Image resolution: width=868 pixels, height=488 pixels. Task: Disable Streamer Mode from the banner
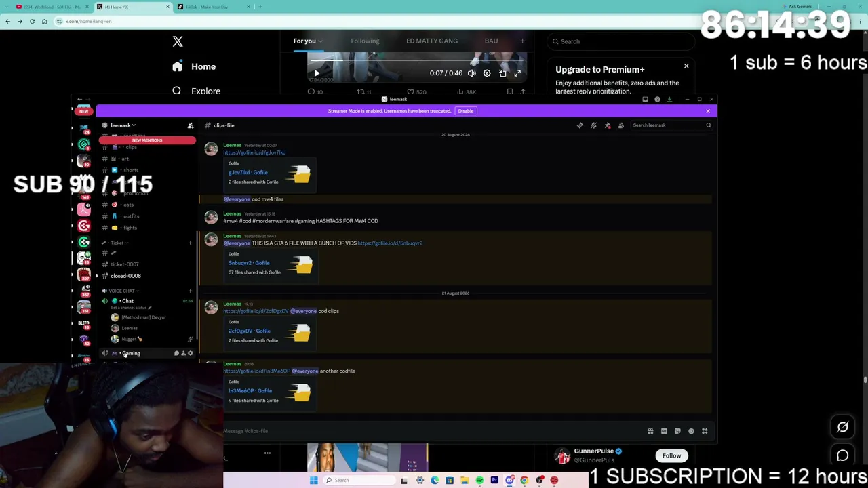[465, 111]
